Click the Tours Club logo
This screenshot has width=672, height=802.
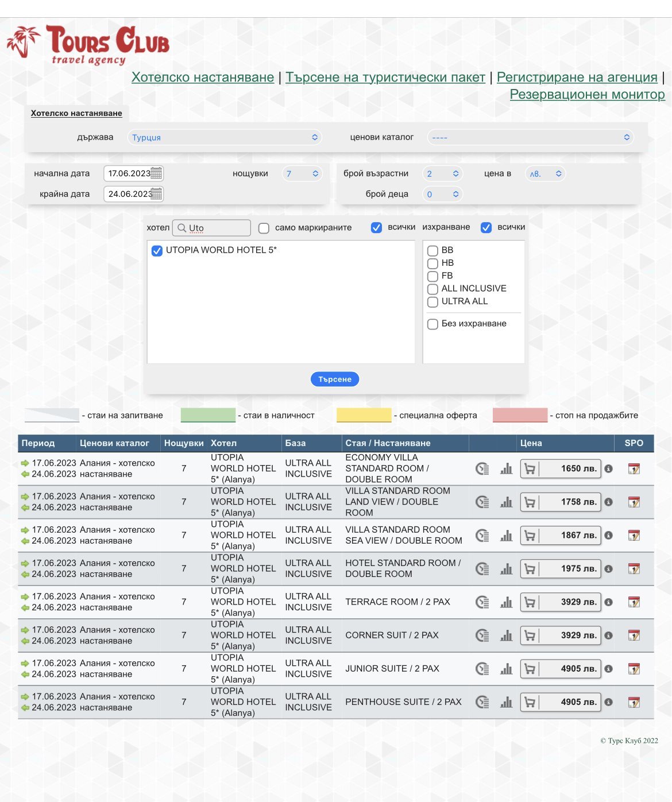pyautogui.click(x=88, y=44)
